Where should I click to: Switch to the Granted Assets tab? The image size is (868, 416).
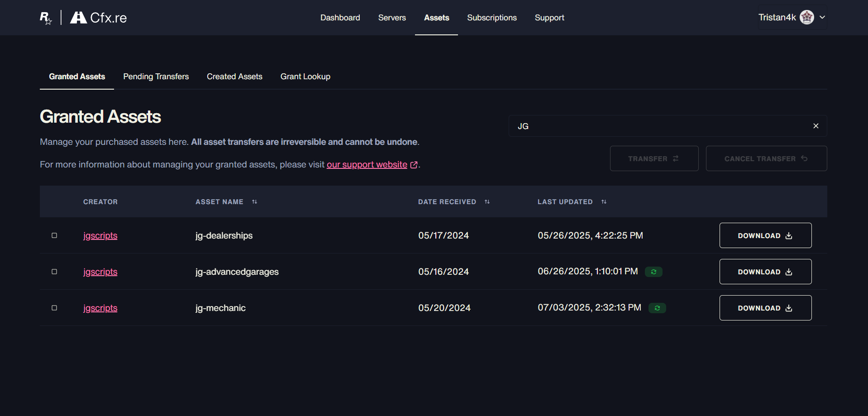coord(77,77)
